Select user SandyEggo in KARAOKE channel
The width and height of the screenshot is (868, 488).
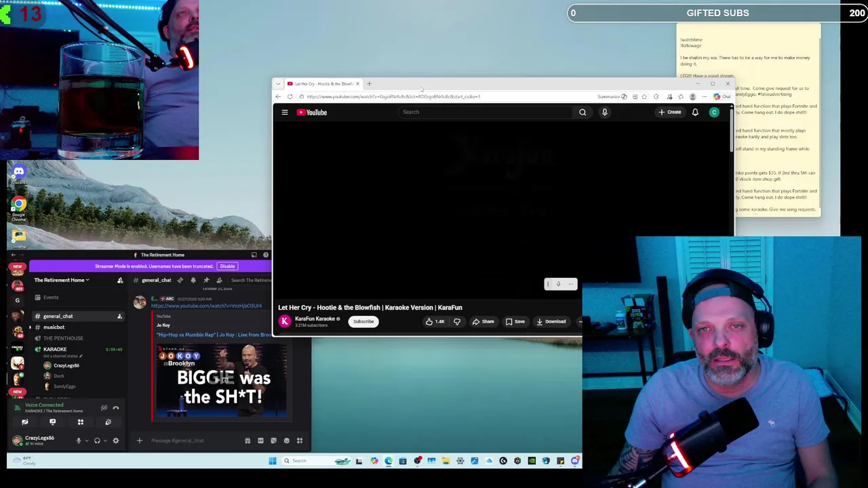64,386
